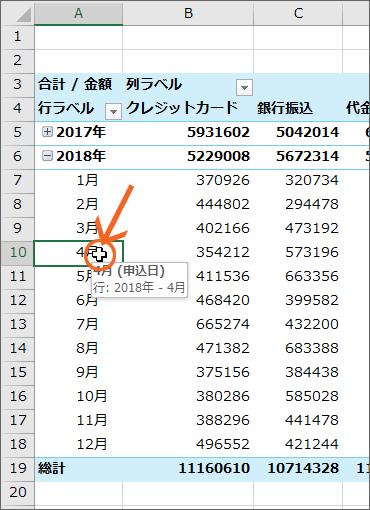
Task: Click cell value 468420
Action: point(223,300)
